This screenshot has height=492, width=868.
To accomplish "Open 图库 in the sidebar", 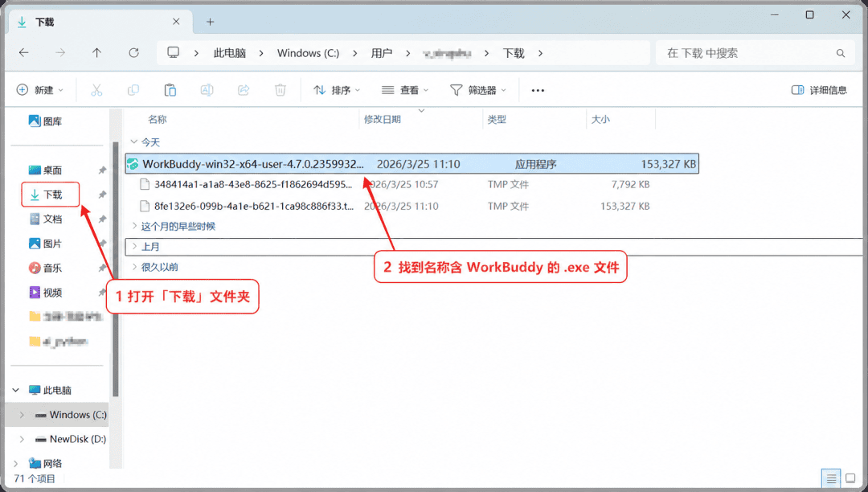I will pos(45,121).
